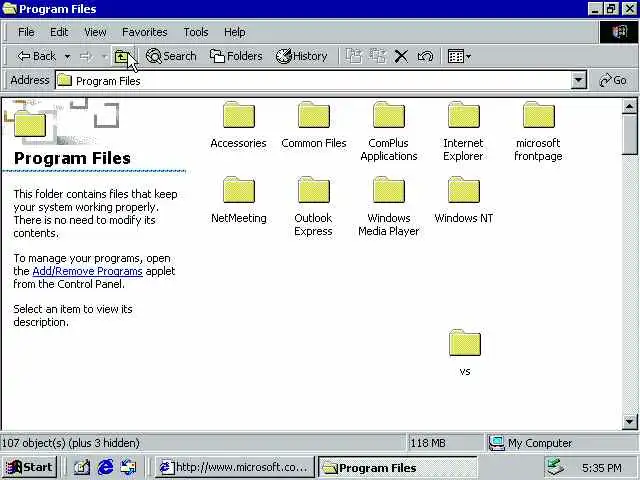Screen dimensions: 640x480
Task: Open the Help menu
Action: (x=235, y=32)
